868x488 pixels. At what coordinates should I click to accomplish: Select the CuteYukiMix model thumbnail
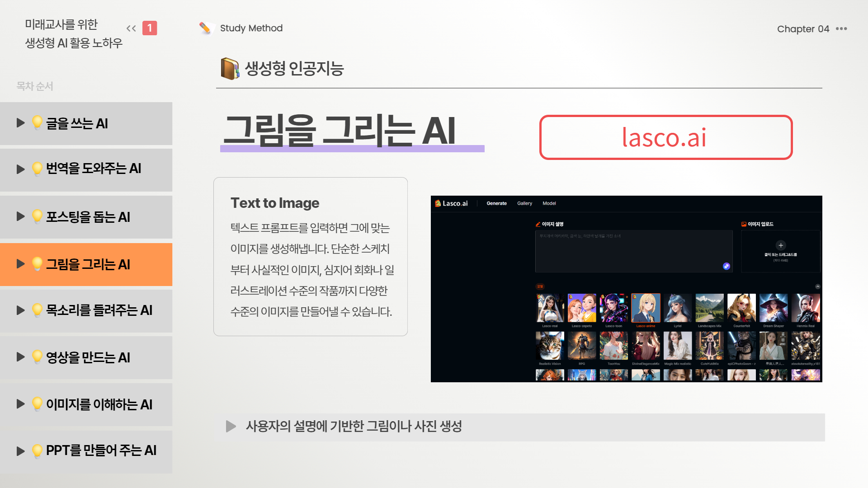point(709,346)
